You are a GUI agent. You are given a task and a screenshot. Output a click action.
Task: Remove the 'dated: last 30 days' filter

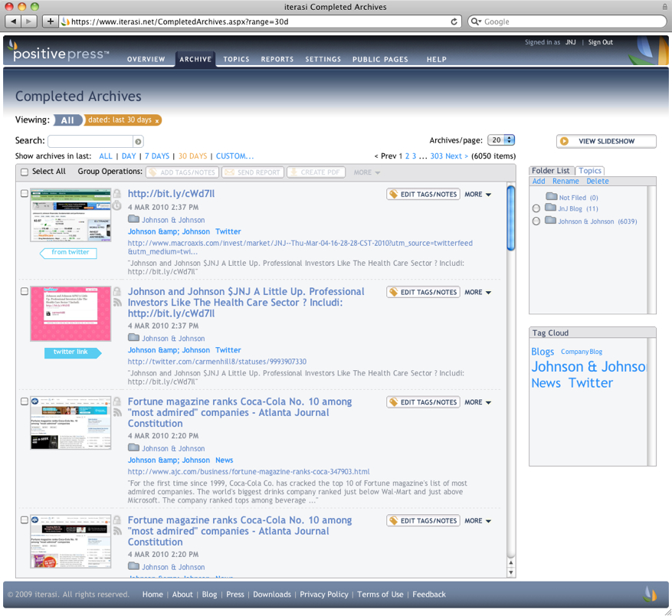(x=157, y=121)
